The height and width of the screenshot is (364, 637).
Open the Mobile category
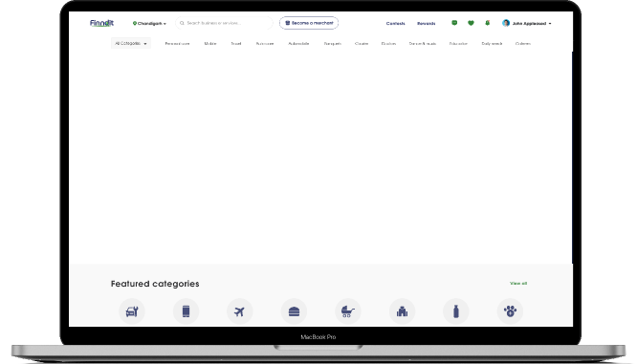coord(210,43)
